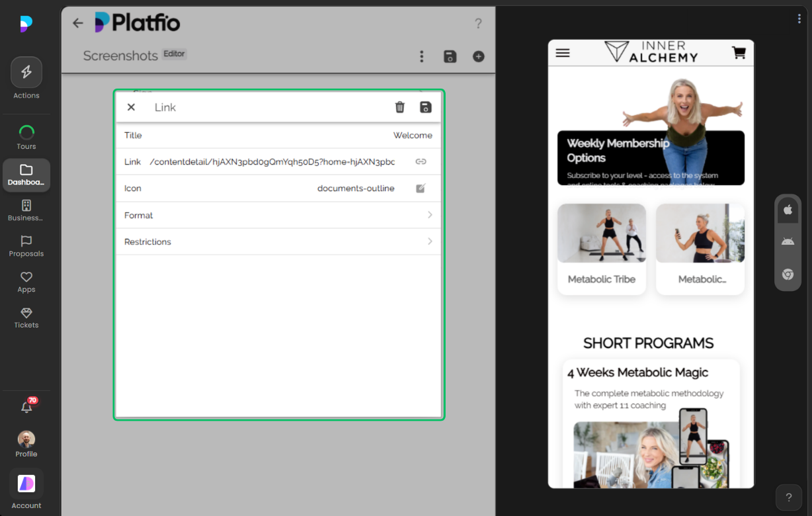
Task: Open the Inner Alchemy hamburger menu
Action: [x=563, y=52]
